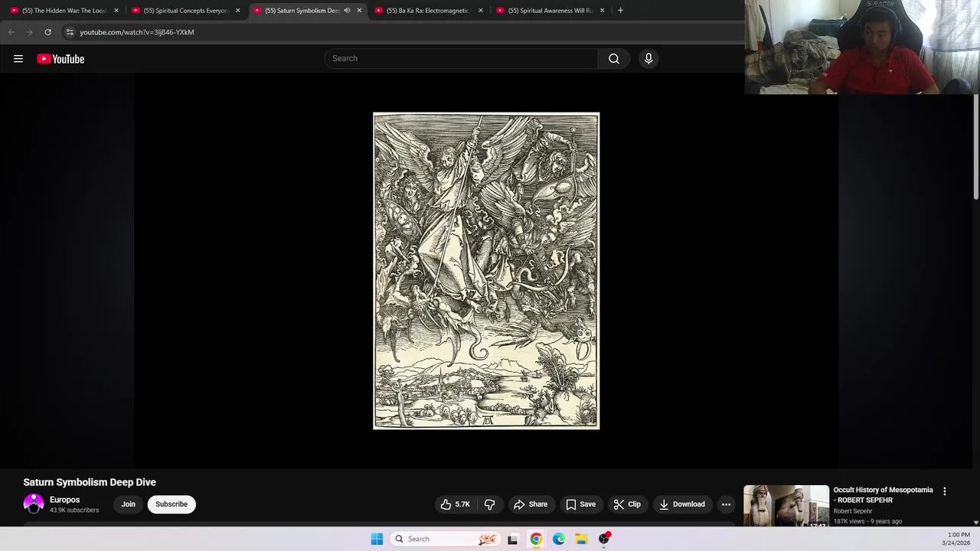Navigate forward in the browser
This screenshot has height=551, width=980.
pos(29,32)
